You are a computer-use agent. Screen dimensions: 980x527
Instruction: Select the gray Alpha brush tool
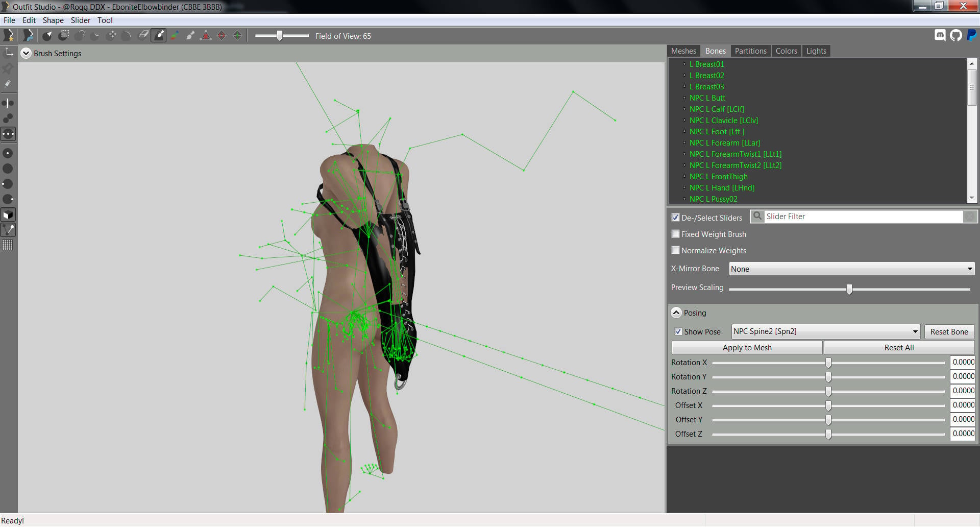(x=190, y=36)
